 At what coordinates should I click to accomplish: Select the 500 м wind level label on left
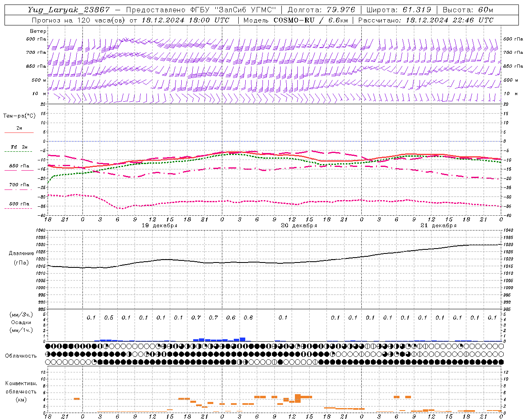[39, 80]
